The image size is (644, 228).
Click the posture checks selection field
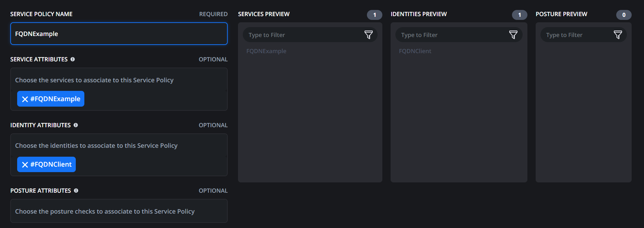(119, 211)
